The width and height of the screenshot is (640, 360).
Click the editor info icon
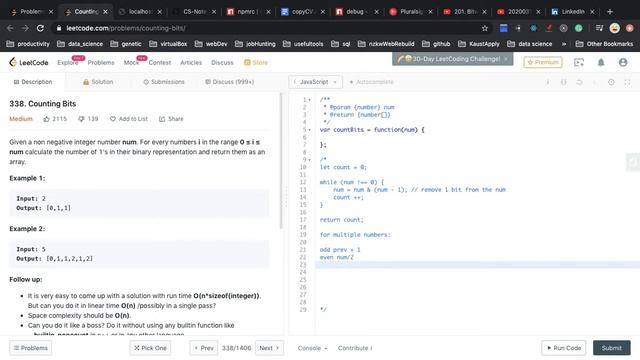click(548, 82)
